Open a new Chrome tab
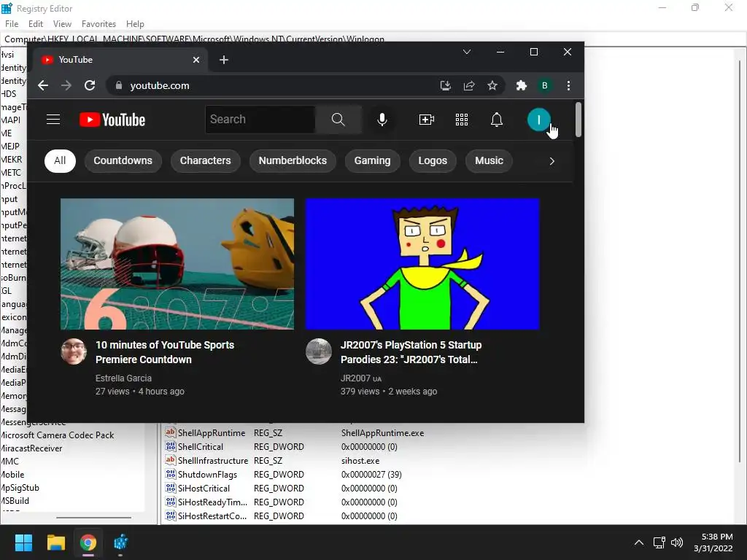 tap(224, 60)
